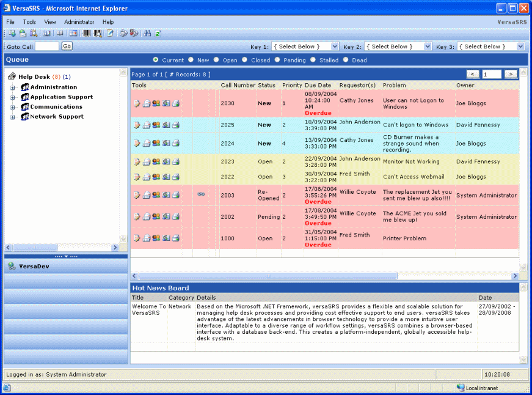Click the Help Desk (8) (1) tree root

coord(45,77)
